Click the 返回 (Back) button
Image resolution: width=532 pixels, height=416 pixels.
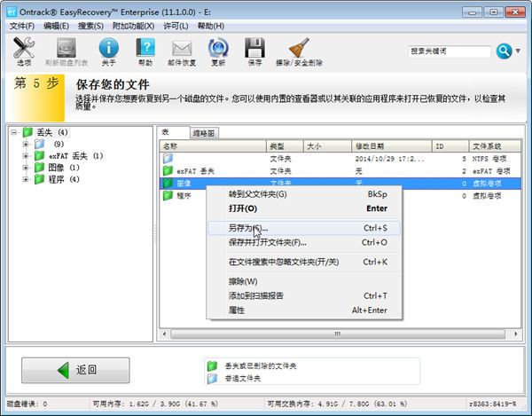75,370
